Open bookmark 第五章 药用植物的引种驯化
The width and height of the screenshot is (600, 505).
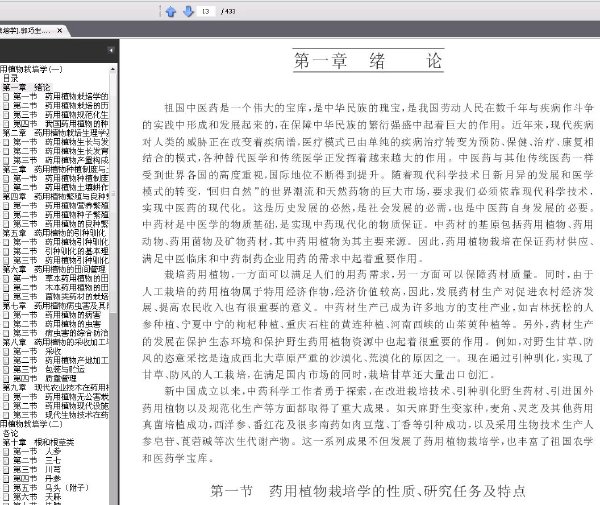[55, 233]
